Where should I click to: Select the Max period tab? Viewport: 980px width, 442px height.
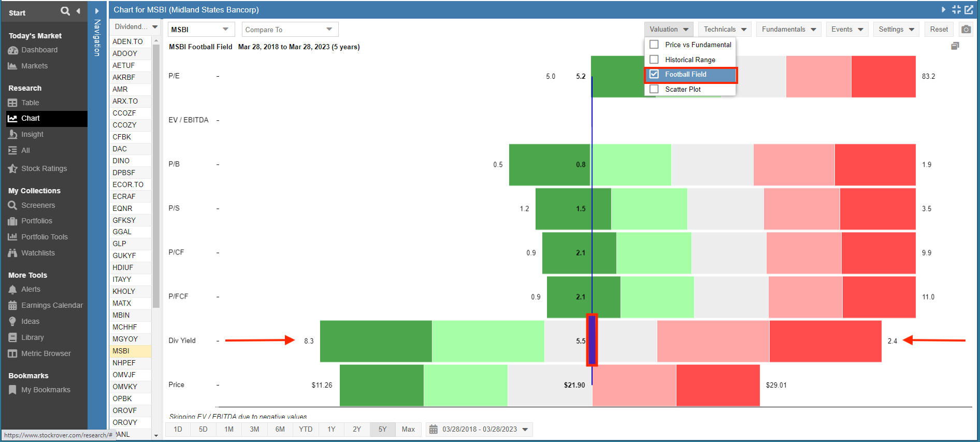coord(408,430)
